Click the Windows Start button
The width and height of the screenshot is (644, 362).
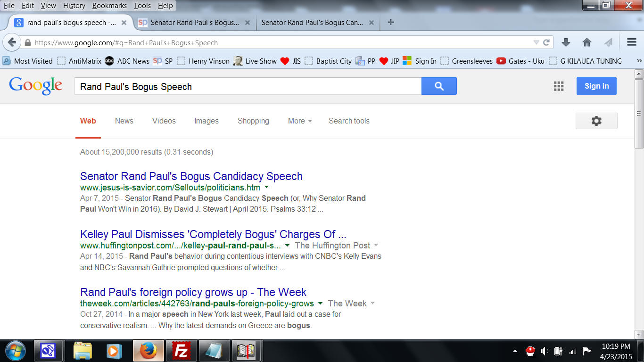pyautogui.click(x=16, y=351)
